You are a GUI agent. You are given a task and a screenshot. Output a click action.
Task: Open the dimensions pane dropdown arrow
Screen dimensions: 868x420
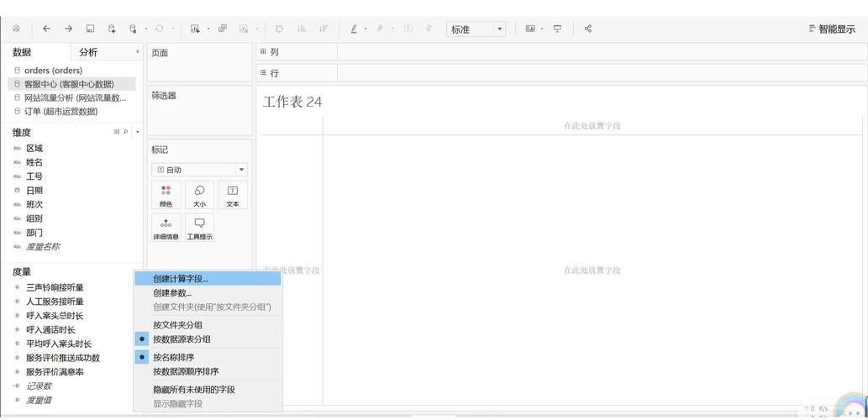tap(137, 132)
